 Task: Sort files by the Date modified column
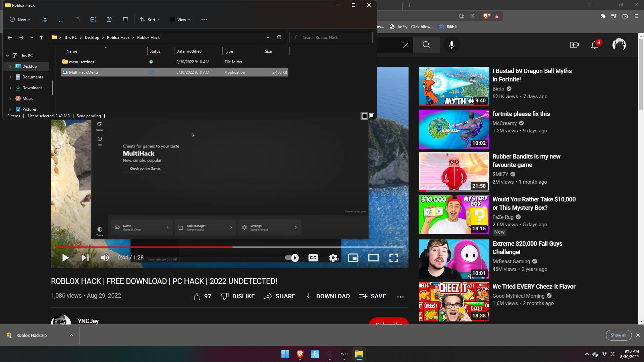189,51
